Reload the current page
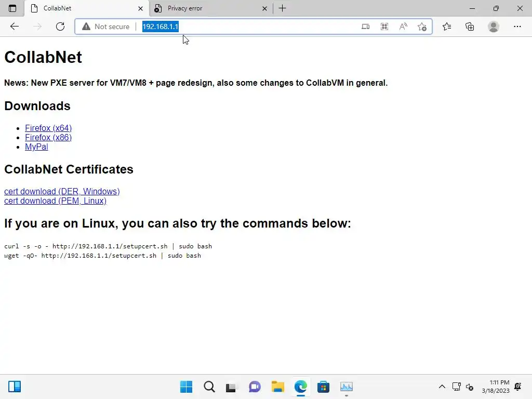The image size is (532, 399). [60, 26]
